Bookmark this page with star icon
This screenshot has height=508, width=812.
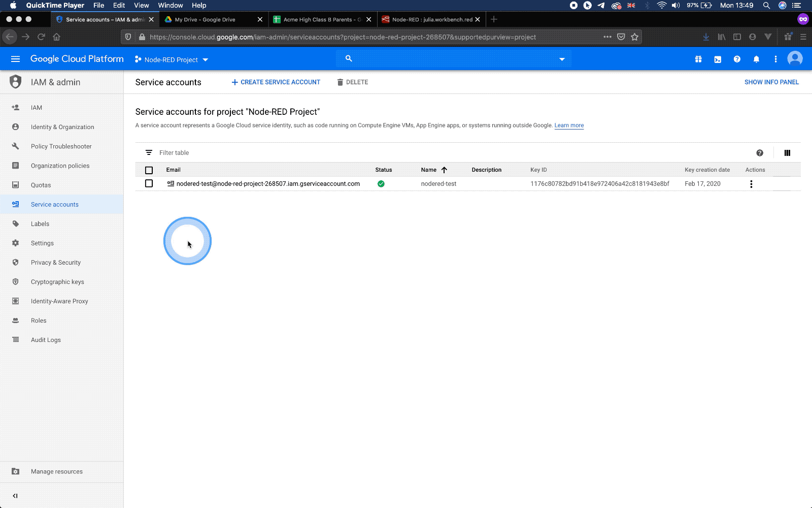point(634,37)
